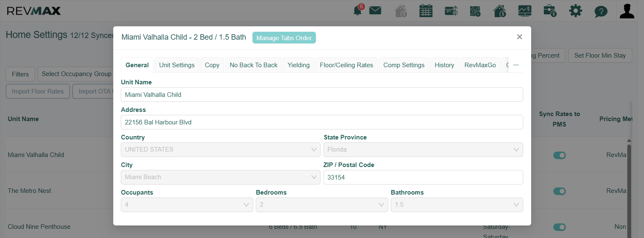644x238 pixels.
Task: Open the credit card with dollar sign icon
Action: [451, 11]
